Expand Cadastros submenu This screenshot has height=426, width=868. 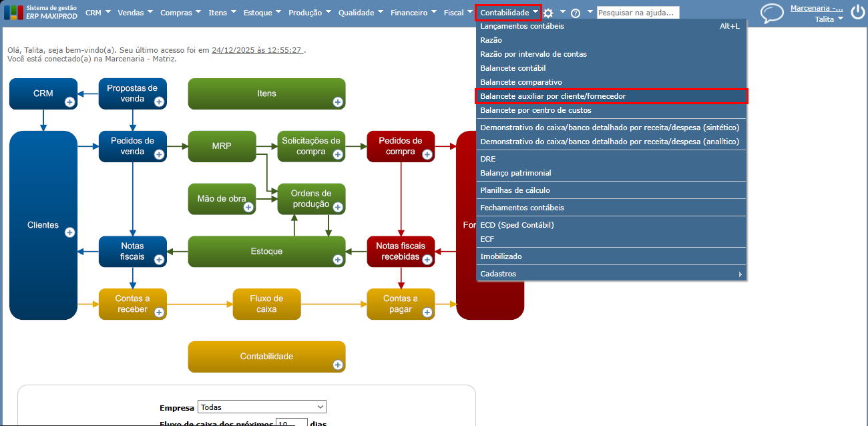coord(611,274)
